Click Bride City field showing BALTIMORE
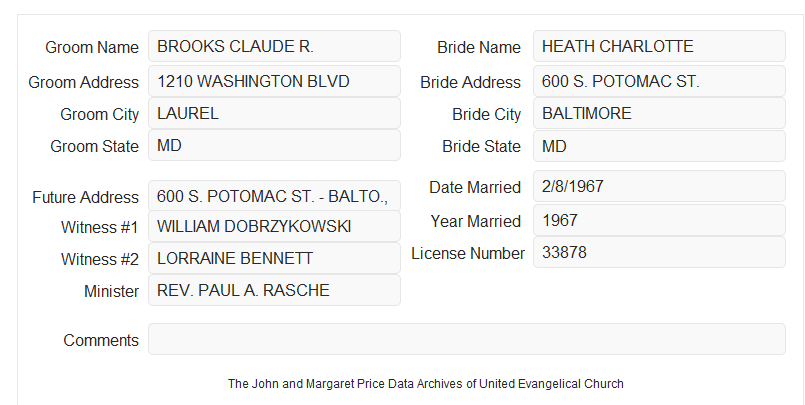Viewport: 805px width, 405px height. pos(659,113)
